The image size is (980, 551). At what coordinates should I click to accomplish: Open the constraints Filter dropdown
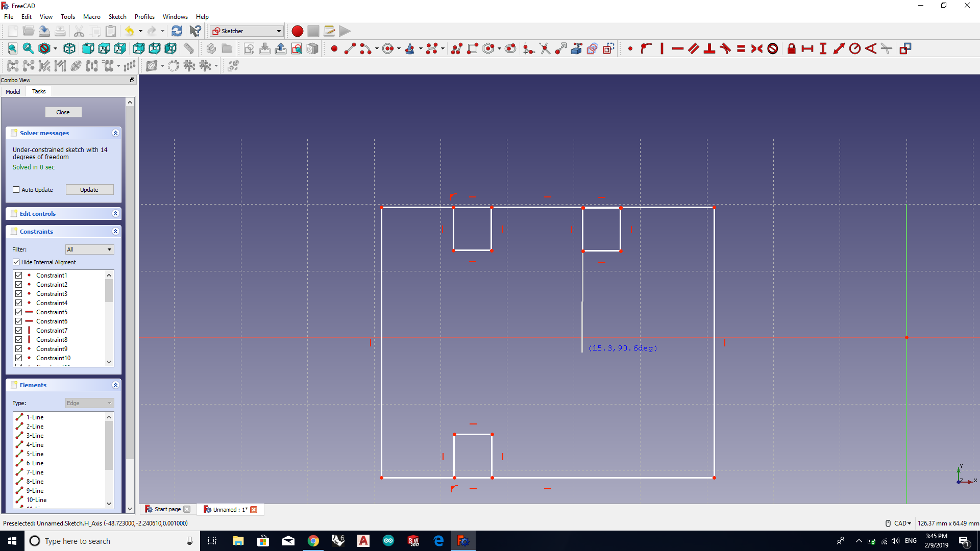(x=90, y=249)
